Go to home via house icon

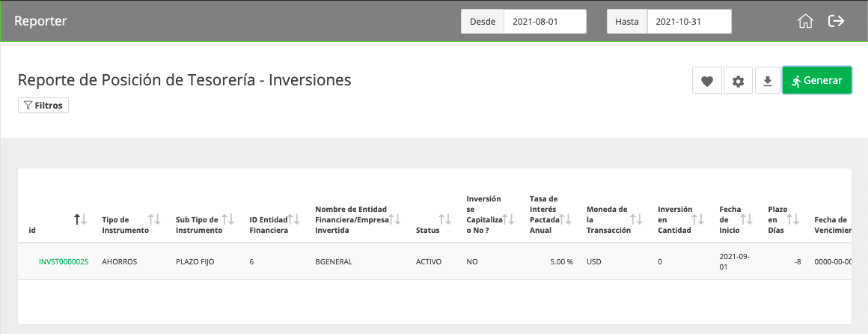[805, 21]
